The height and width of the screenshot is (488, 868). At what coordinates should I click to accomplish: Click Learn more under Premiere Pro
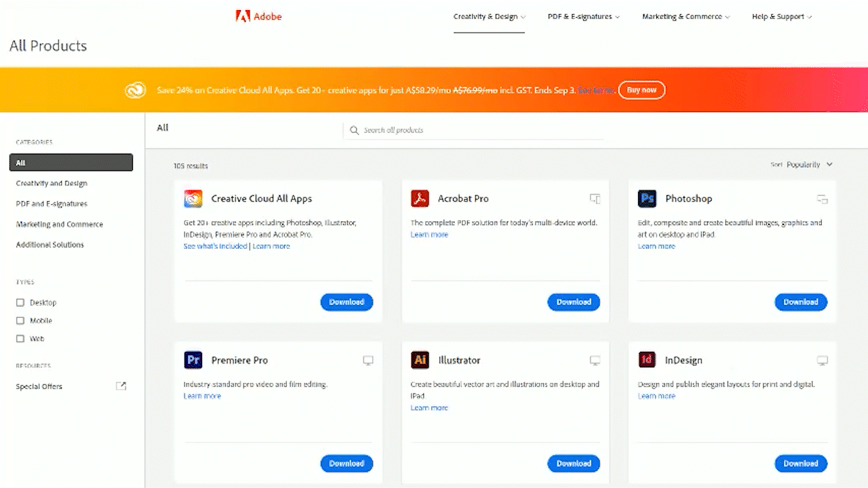pyautogui.click(x=202, y=396)
